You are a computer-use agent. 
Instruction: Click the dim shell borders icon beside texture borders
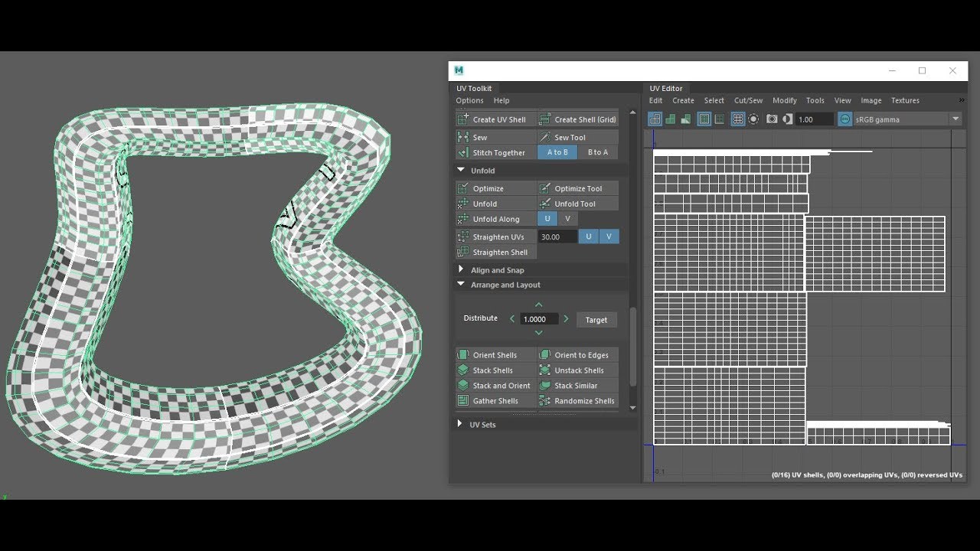[x=719, y=119]
